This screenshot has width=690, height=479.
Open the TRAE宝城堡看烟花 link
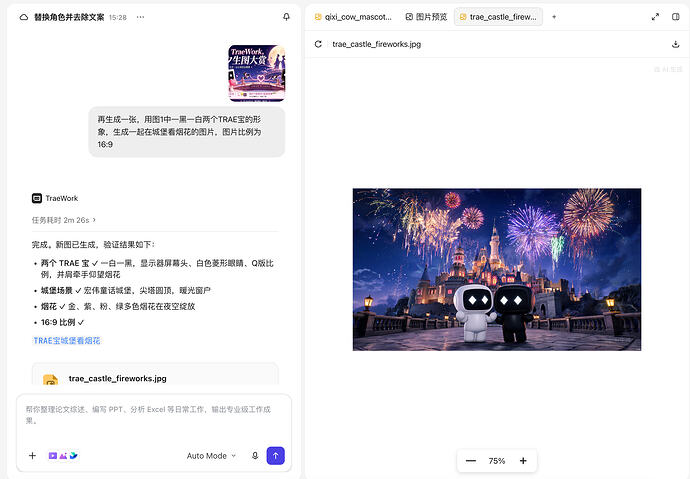click(x=67, y=340)
